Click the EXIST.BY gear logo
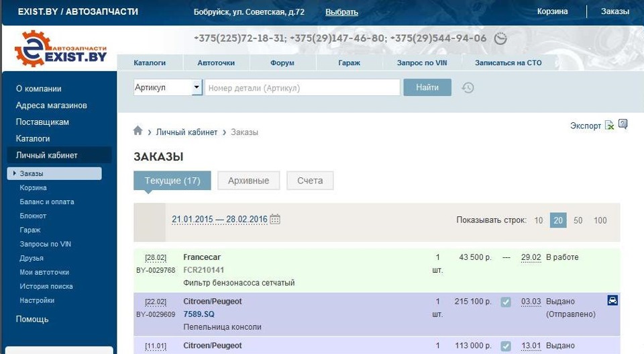The image size is (644, 354). 60,48
